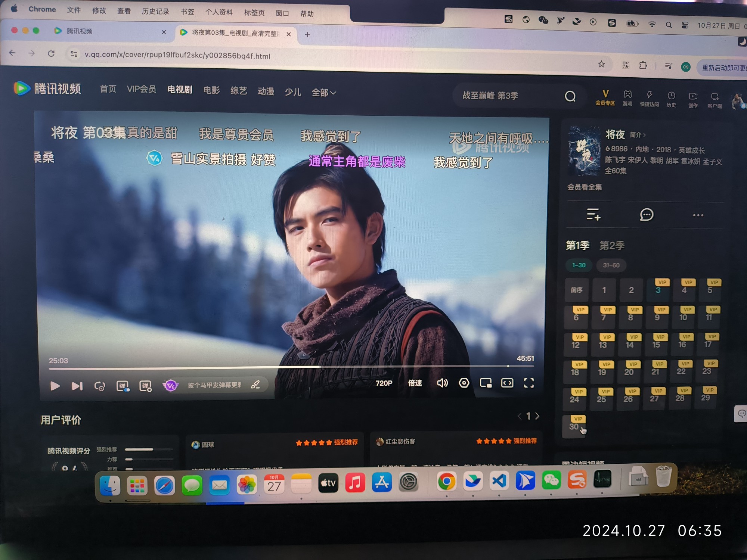Open episode 2
The height and width of the screenshot is (560, 747).
tap(631, 290)
